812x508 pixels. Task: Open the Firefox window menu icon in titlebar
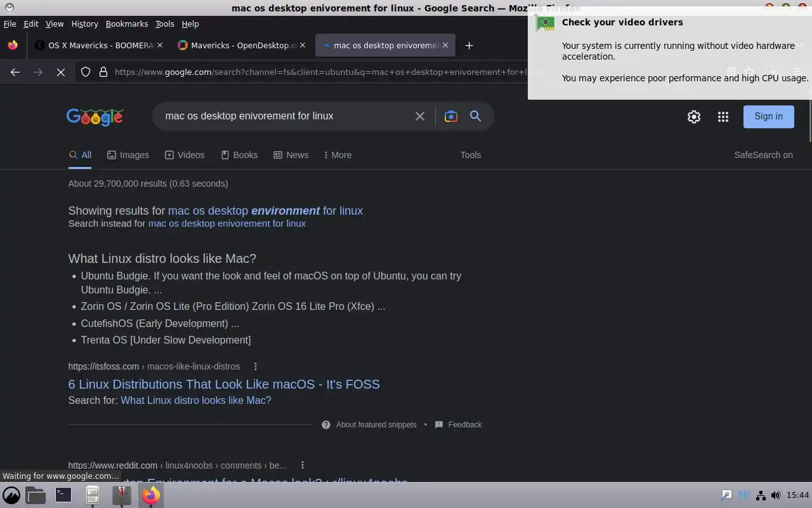pyautogui.click(x=9, y=8)
